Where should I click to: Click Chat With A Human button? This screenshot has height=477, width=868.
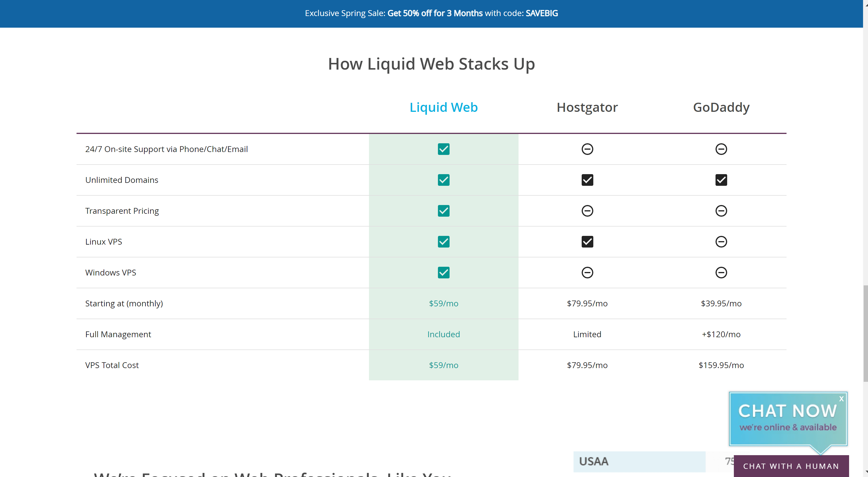[791, 466]
